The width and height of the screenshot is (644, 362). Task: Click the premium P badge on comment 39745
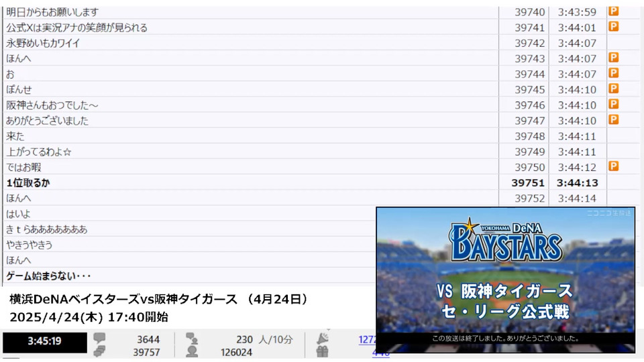pos(613,88)
